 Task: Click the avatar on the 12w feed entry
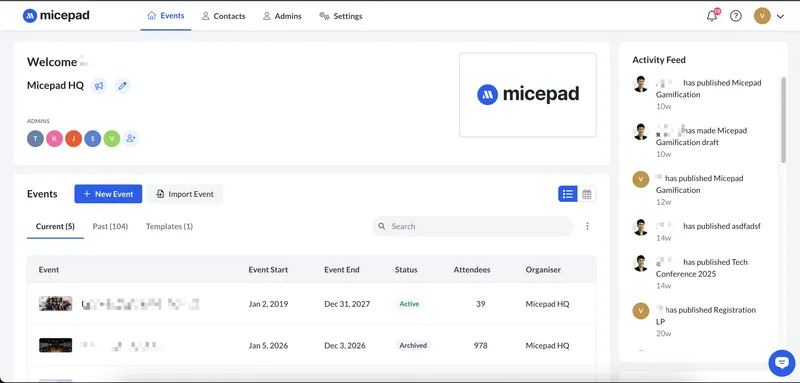(641, 179)
